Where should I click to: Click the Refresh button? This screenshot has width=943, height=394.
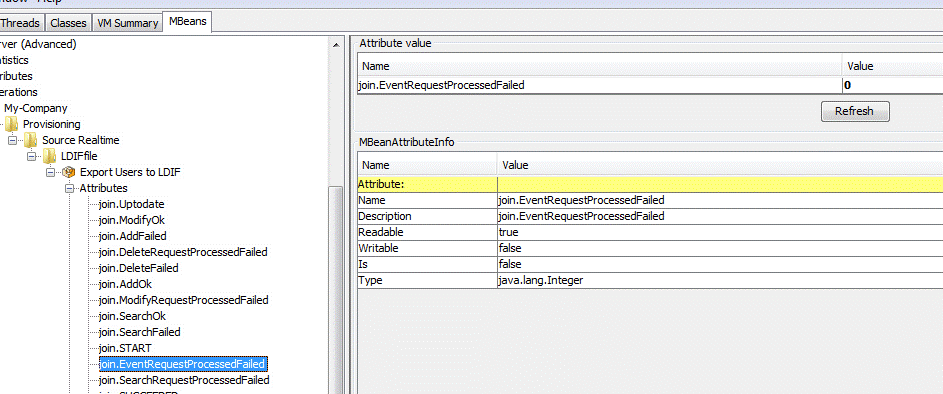[855, 111]
